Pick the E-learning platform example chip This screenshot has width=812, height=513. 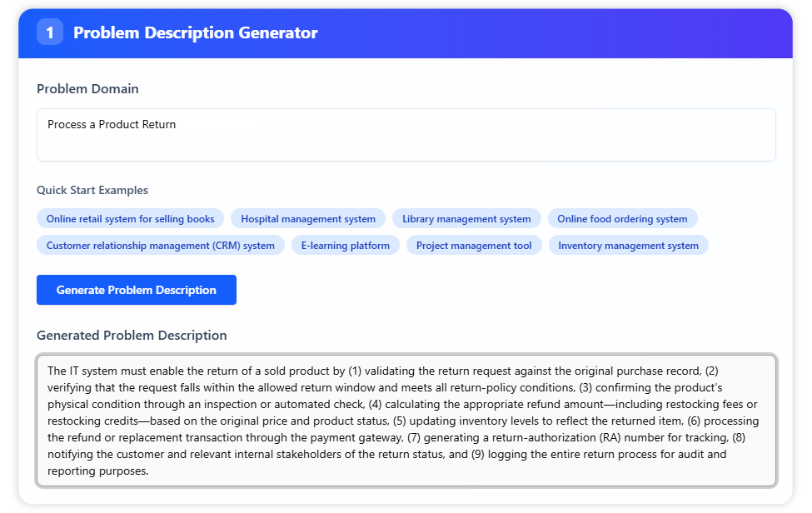pyautogui.click(x=345, y=246)
